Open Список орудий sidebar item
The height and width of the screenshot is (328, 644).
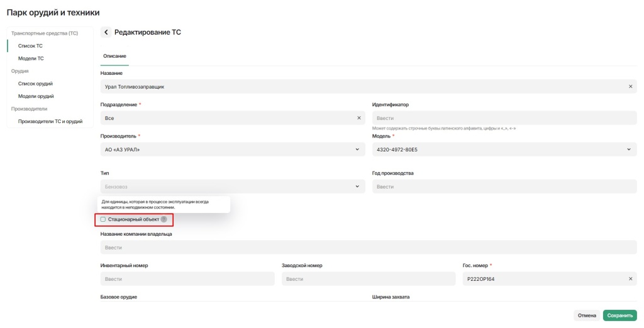click(35, 84)
